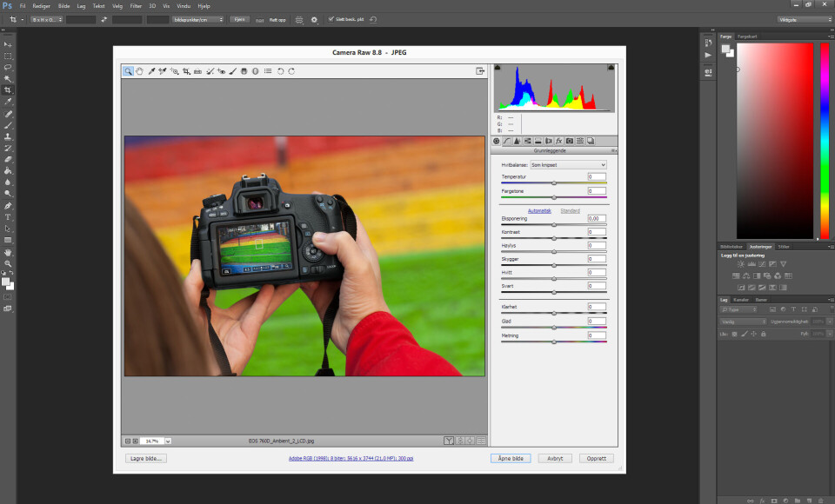Select the Zoom tool in Camera Raw toolbar
Image resolution: width=835 pixels, height=504 pixels.
pos(128,71)
